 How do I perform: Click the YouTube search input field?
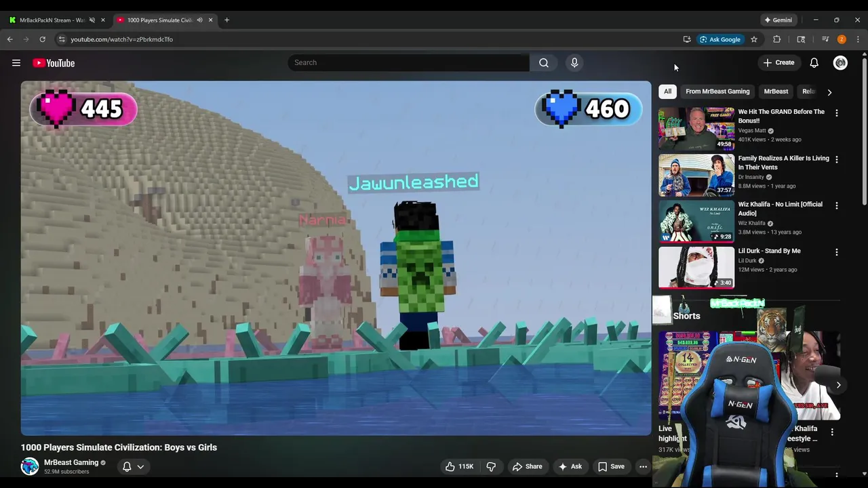(408, 62)
